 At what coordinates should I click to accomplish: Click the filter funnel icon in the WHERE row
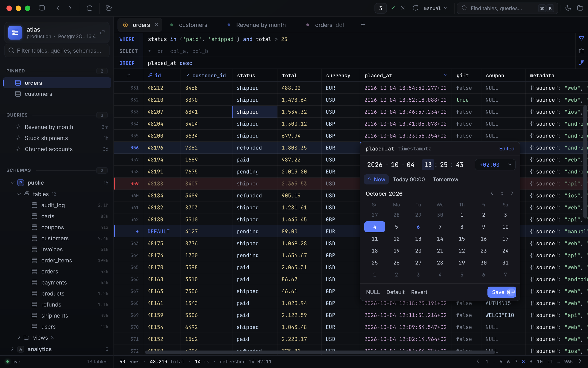(581, 39)
